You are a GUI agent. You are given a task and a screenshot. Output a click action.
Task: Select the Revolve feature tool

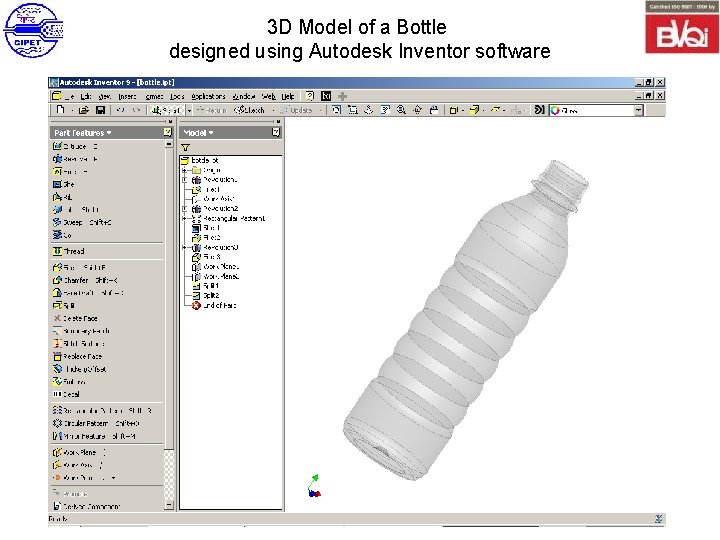tap(75, 159)
